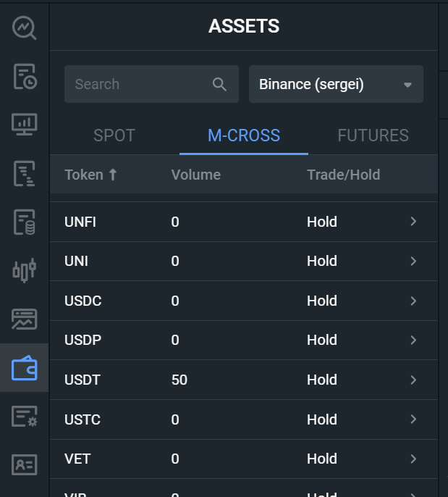The height and width of the screenshot is (497, 448).
Task: Click the candlestick chart sidebar icon
Action: point(25,271)
